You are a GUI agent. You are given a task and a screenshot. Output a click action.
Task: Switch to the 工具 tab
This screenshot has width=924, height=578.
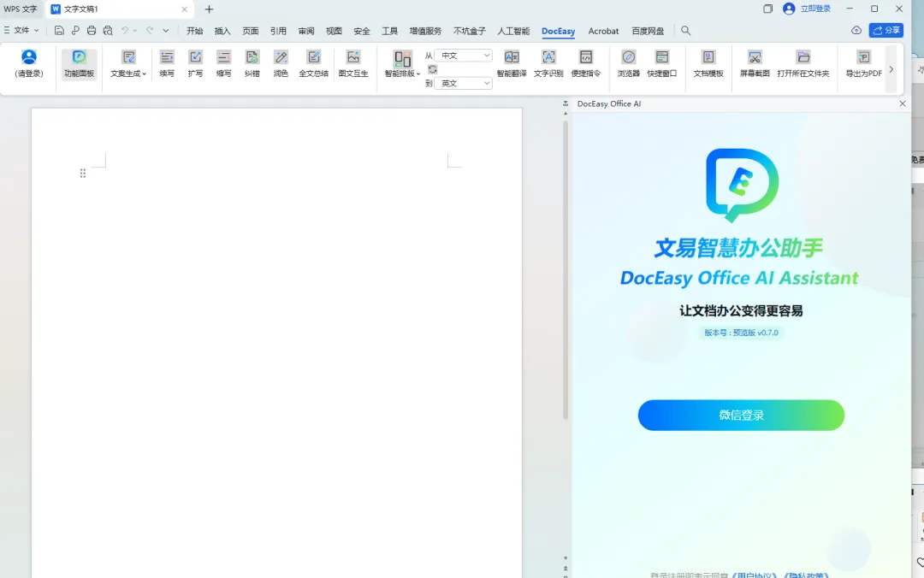pos(389,31)
